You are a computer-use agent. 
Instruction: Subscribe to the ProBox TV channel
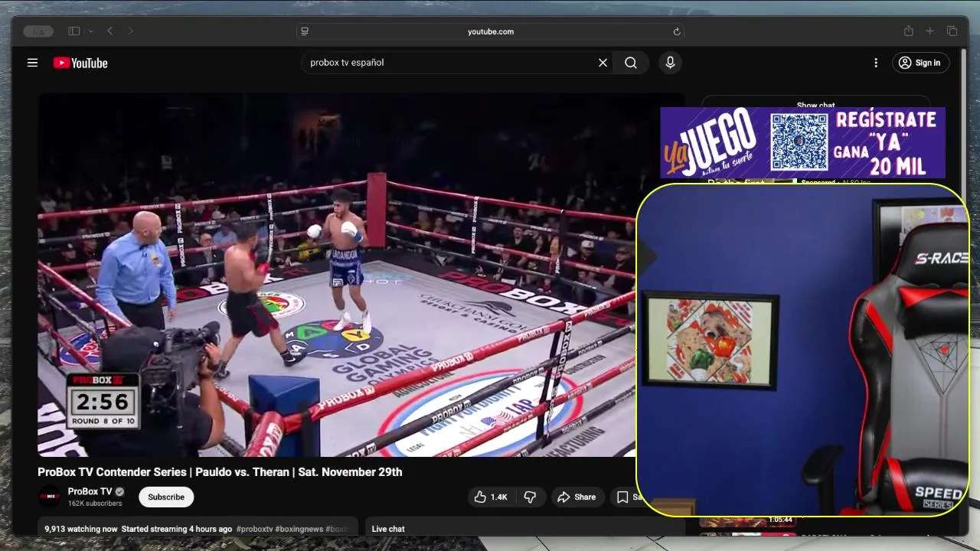tap(166, 497)
